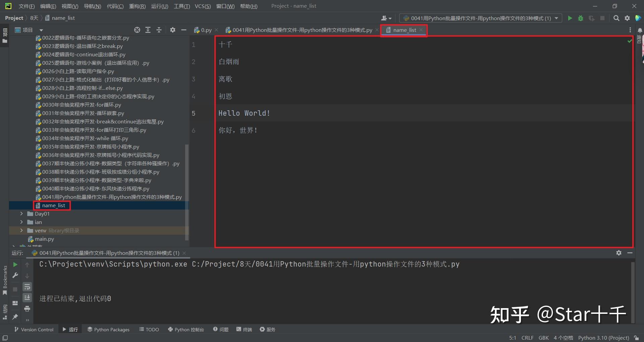Expand the venv library root folder
Screen dimensions: 644x342
point(21,230)
